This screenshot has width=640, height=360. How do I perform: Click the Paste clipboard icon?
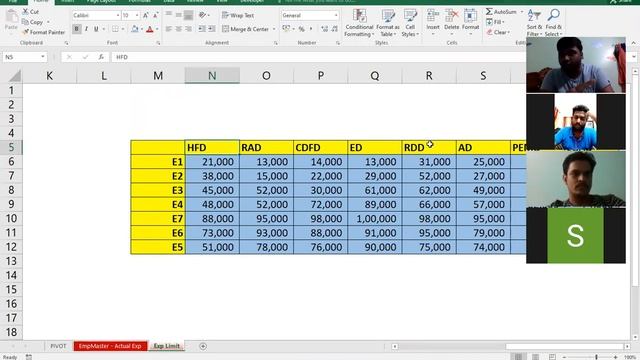point(11,17)
